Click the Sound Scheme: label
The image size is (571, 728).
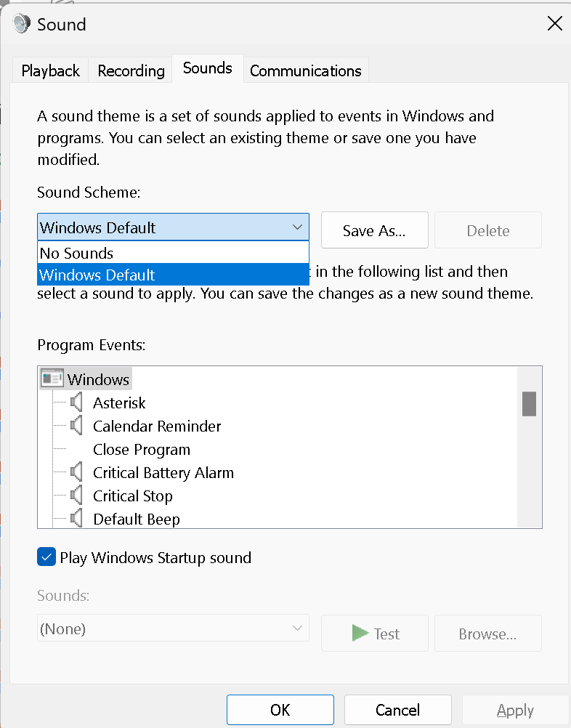pyautogui.click(x=89, y=192)
